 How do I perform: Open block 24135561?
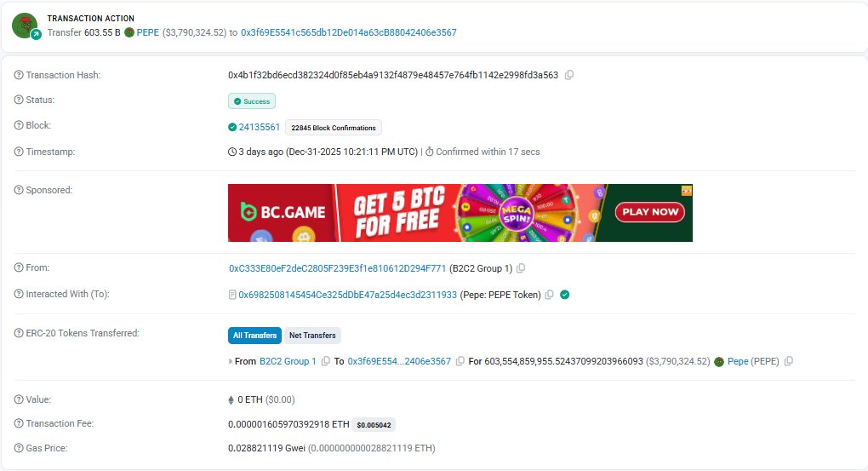pos(259,127)
